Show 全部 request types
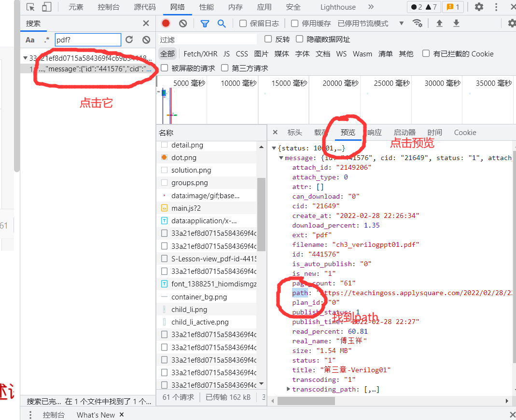Viewport: 516px width, 420px height. tap(167, 54)
